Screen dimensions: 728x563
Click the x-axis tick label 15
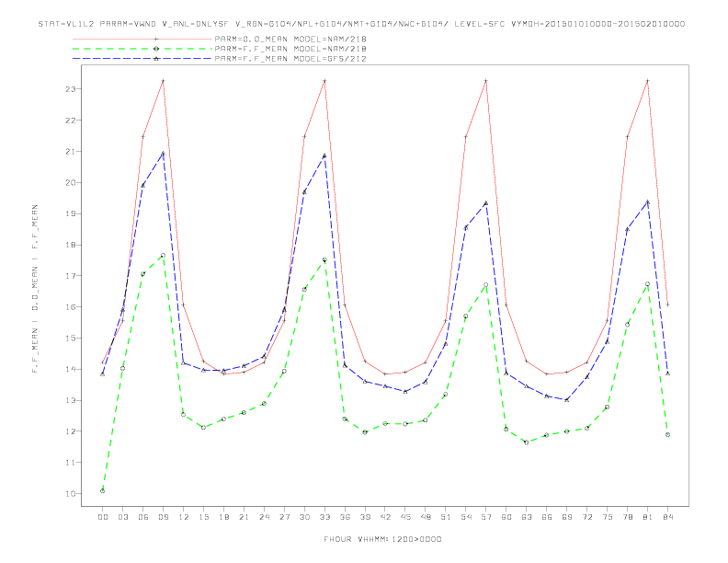203,517
